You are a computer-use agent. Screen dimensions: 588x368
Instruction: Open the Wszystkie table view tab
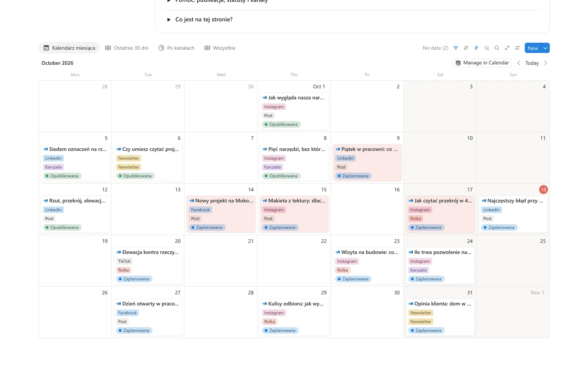(x=220, y=48)
